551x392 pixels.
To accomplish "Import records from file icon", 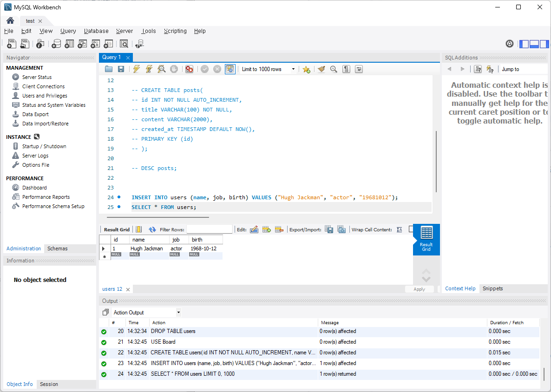I will coord(341,229).
